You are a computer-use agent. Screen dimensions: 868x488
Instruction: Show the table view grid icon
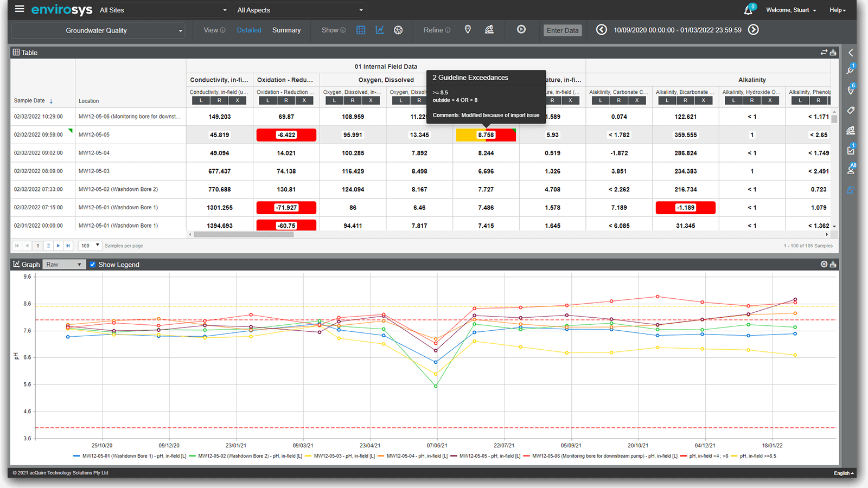[361, 30]
